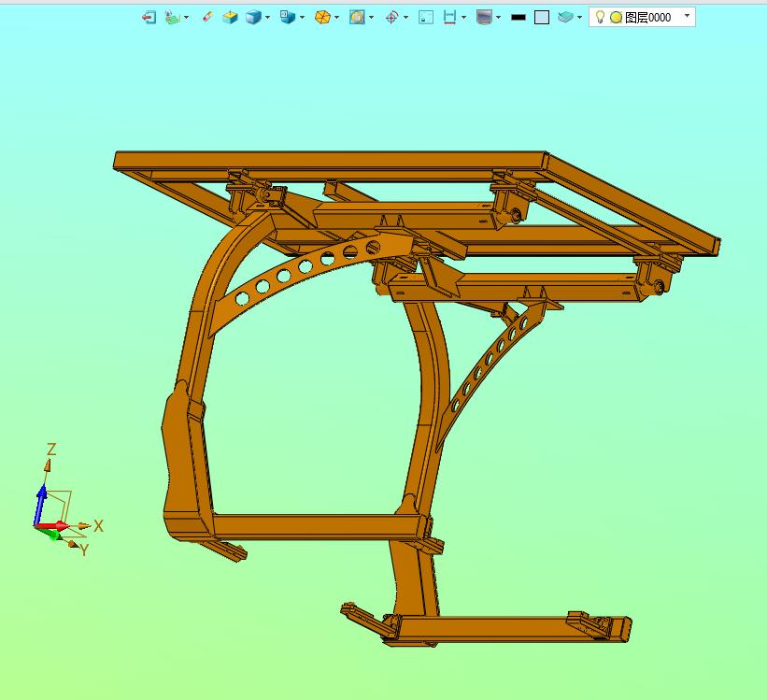Open the sketch plane tool dropdown arrow
767x700 pixels.
tap(186, 18)
